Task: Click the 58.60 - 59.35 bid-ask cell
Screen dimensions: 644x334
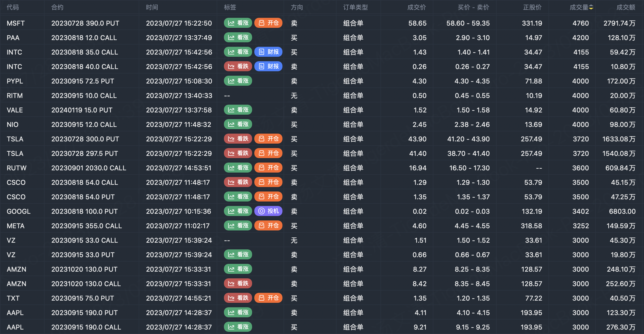Action: 468,23
